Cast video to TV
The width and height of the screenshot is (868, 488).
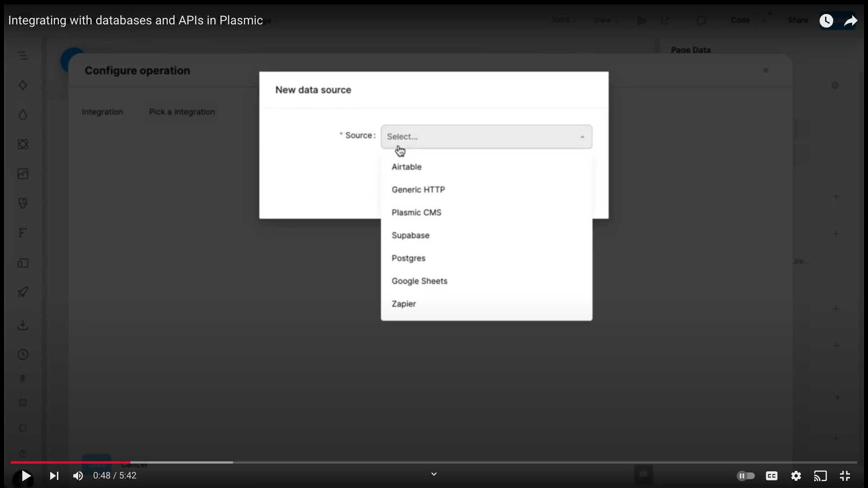(820, 476)
